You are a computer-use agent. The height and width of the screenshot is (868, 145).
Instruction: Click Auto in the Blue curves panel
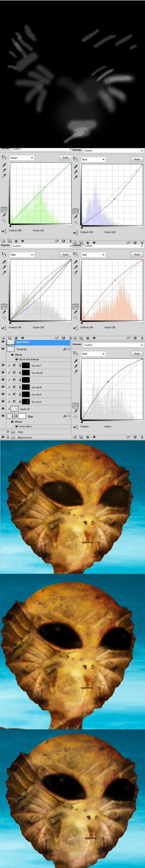[137, 159]
